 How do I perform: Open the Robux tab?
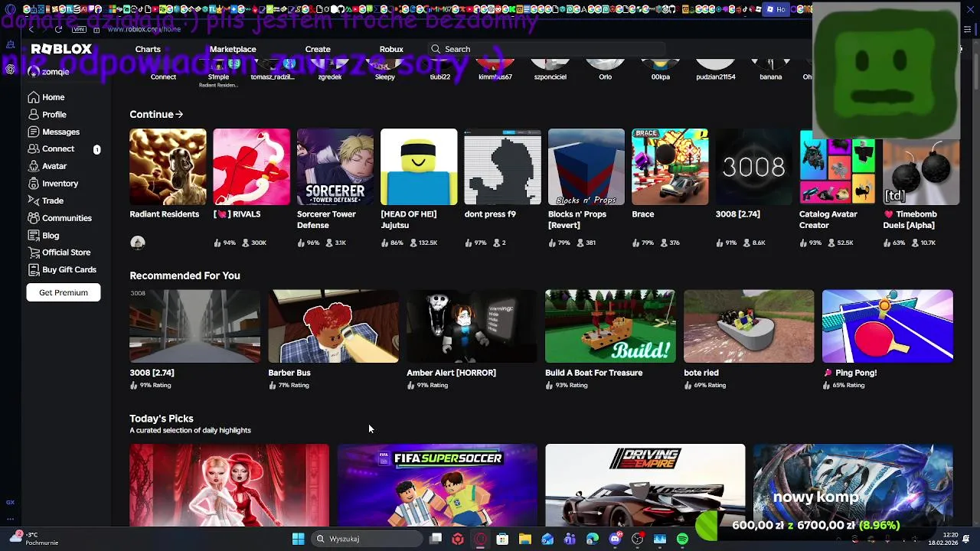391,49
